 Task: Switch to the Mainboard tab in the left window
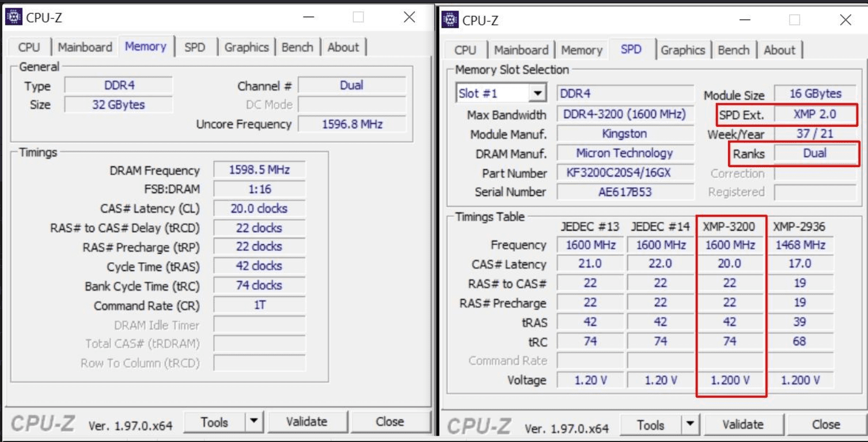(x=85, y=47)
